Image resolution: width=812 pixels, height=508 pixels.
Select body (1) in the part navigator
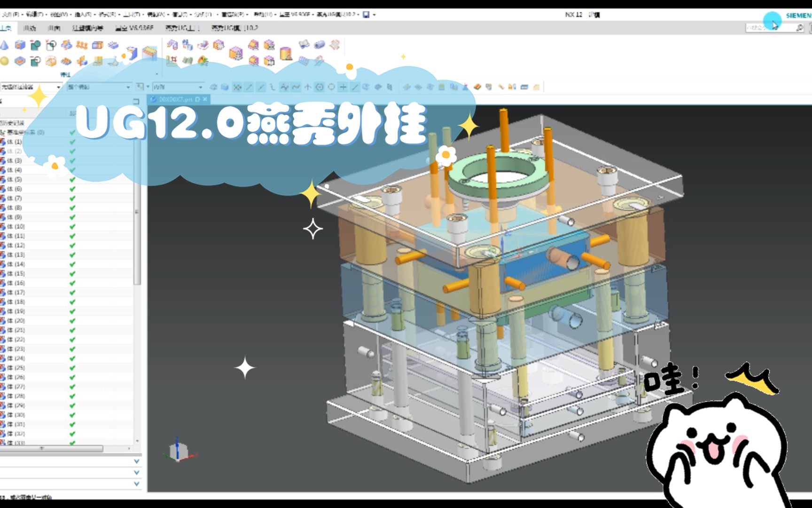coord(14,142)
